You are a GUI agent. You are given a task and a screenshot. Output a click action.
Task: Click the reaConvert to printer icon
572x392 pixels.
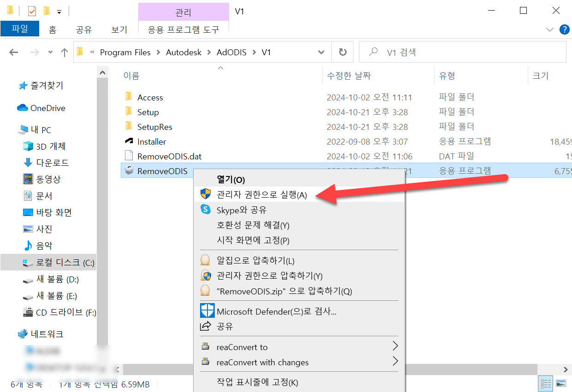pyautogui.click(x=205, y=347)
